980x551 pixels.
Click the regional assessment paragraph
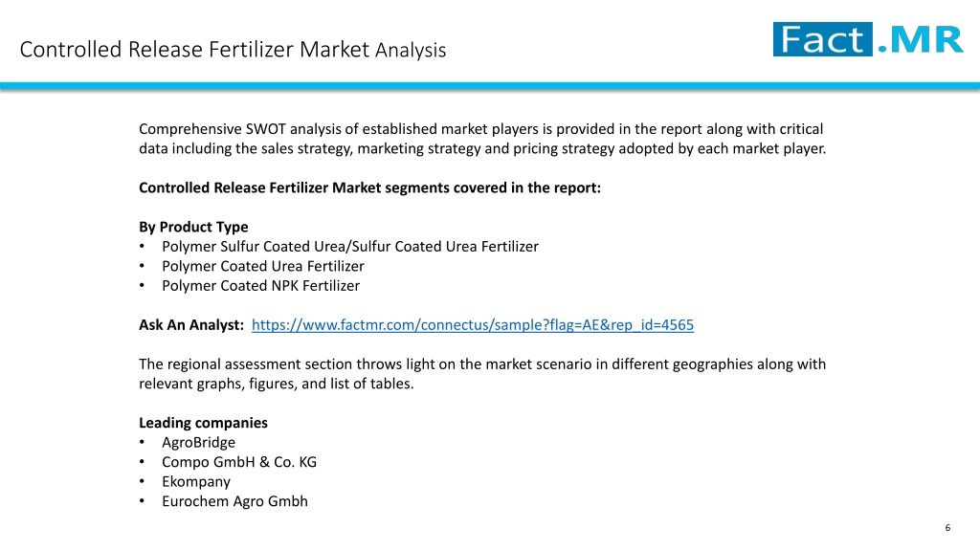[x=482, y=374]
